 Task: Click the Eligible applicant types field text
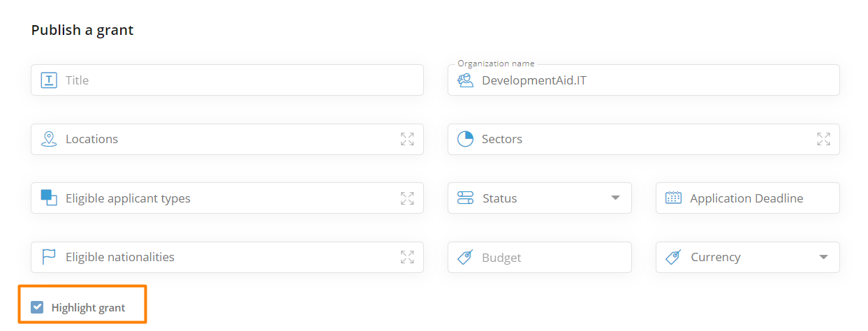128,198
